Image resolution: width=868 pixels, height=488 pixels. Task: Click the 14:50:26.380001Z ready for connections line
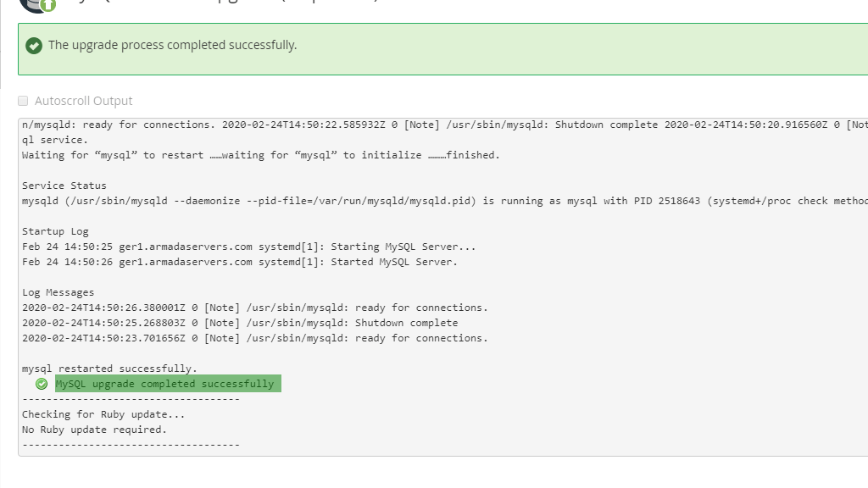point(255,308)
